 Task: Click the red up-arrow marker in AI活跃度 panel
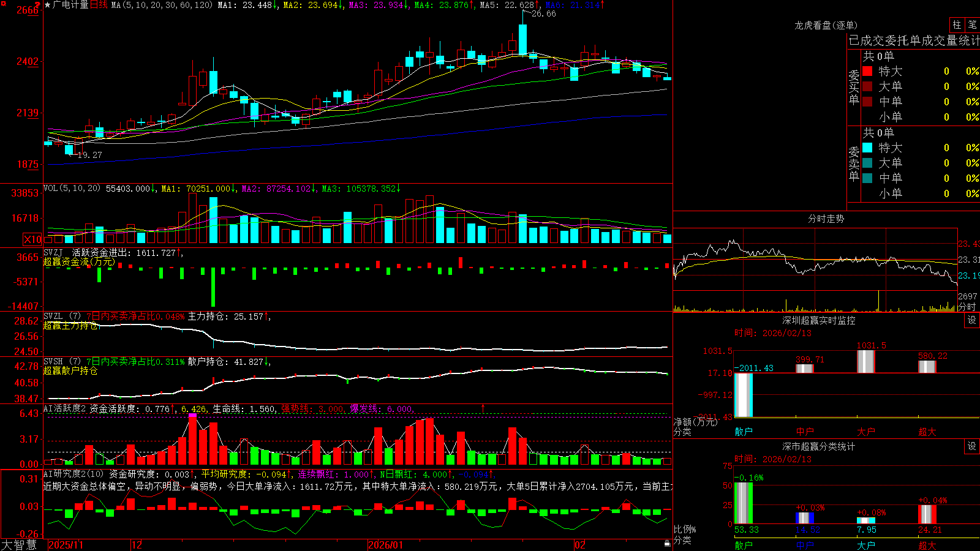point(483,408)
